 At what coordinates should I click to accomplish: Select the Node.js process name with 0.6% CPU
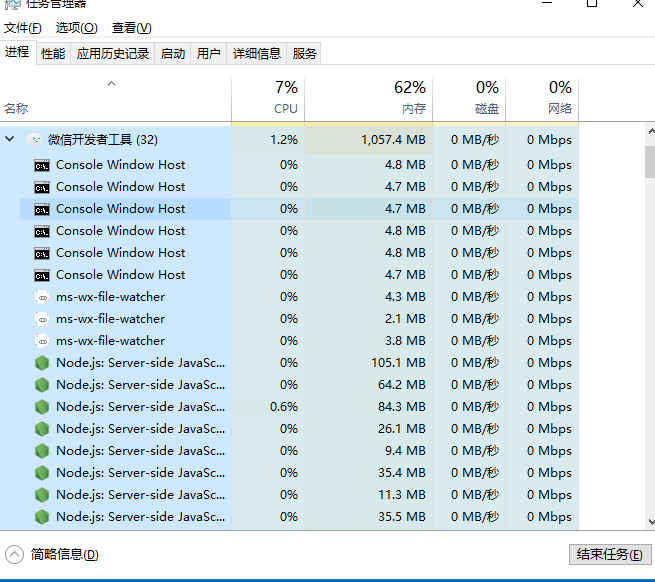pyautogui.click(x=140, y=407)
